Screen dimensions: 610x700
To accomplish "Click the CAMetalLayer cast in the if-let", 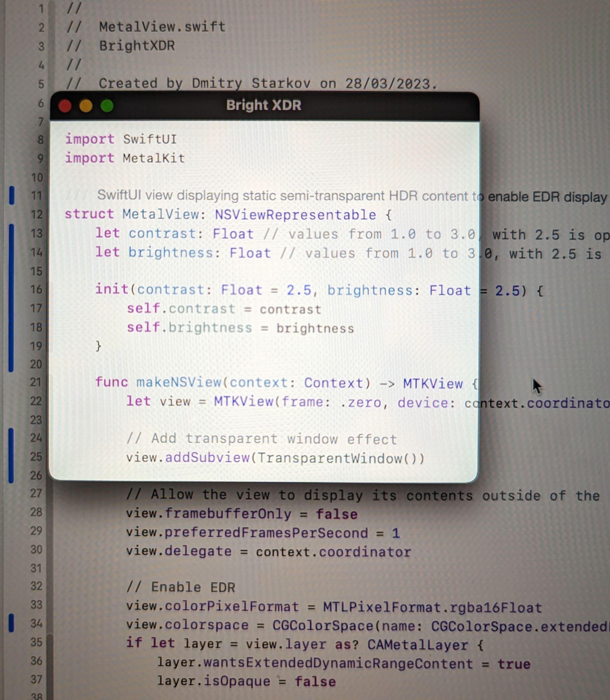I will pyautogui.click(x=417, y=644).
